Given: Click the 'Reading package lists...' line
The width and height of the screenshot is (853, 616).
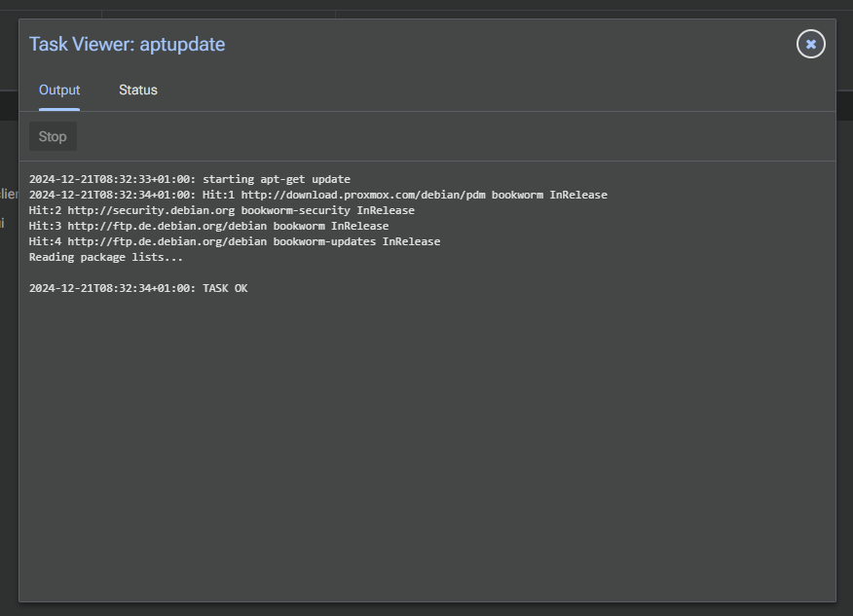Looking at the screenshot, I should [x=106, y=257].
